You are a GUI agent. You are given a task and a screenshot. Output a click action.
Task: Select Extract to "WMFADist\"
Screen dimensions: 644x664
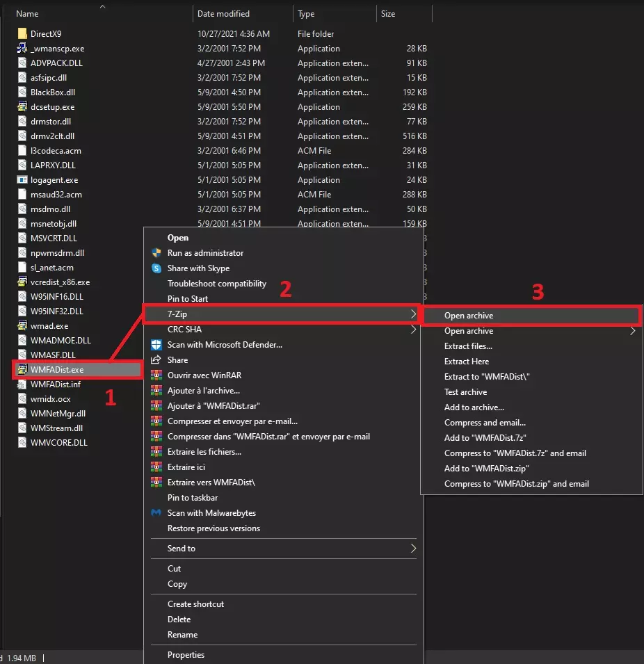tap(487, 376)
